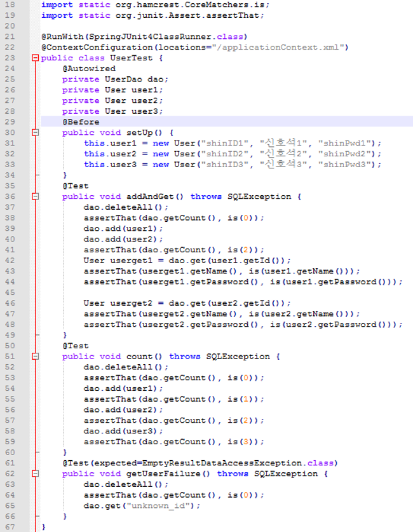Click line number 61 in the margin

pyautogui.click(x=10, y=463)
